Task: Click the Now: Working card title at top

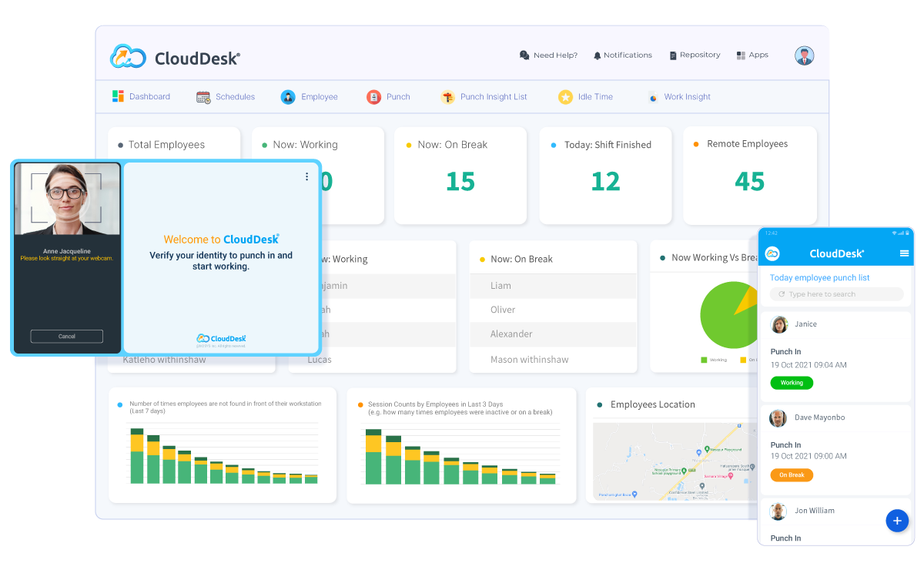Action: tap(305, 145)
